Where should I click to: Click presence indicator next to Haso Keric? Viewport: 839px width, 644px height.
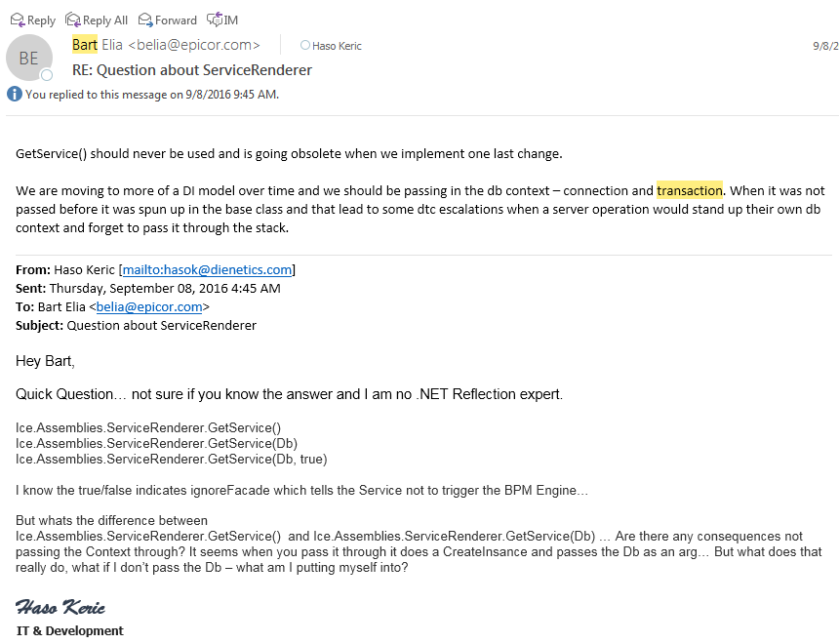pyautogui.click(x=305, y=46)
